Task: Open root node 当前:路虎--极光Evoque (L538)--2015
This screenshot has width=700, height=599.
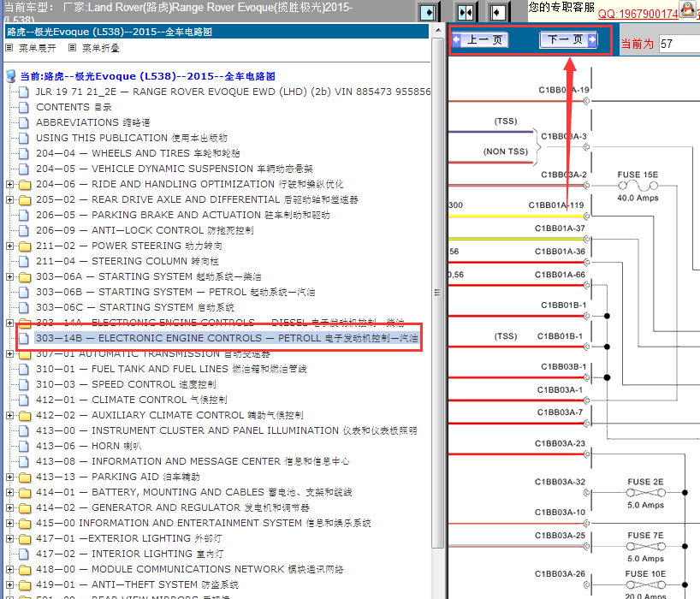Action: (147, 76)
